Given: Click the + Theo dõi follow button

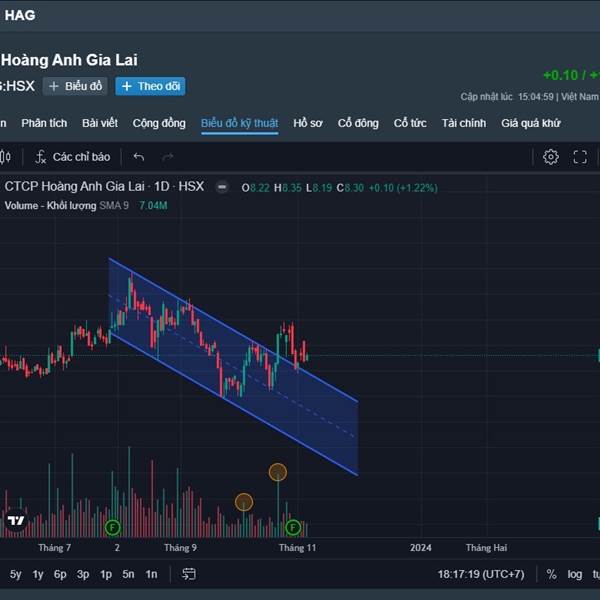Looking at the screenshot, I should pos(150,86).
